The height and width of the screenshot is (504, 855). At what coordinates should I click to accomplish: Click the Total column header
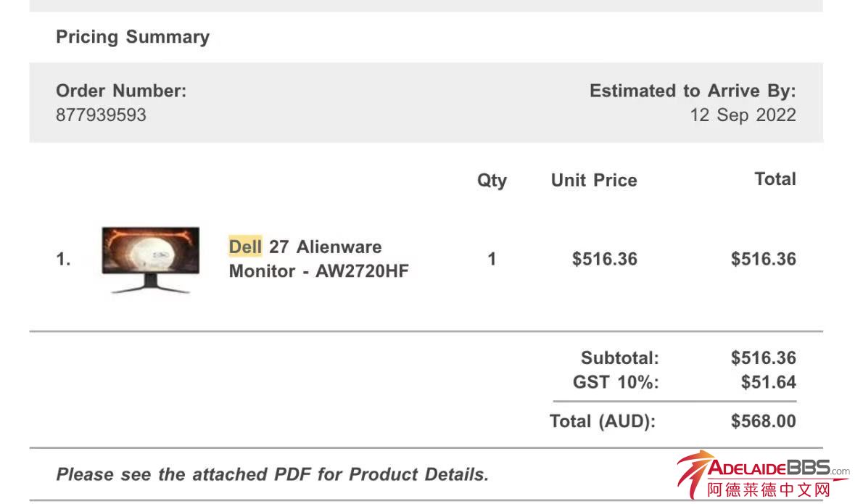click(775, 179)
